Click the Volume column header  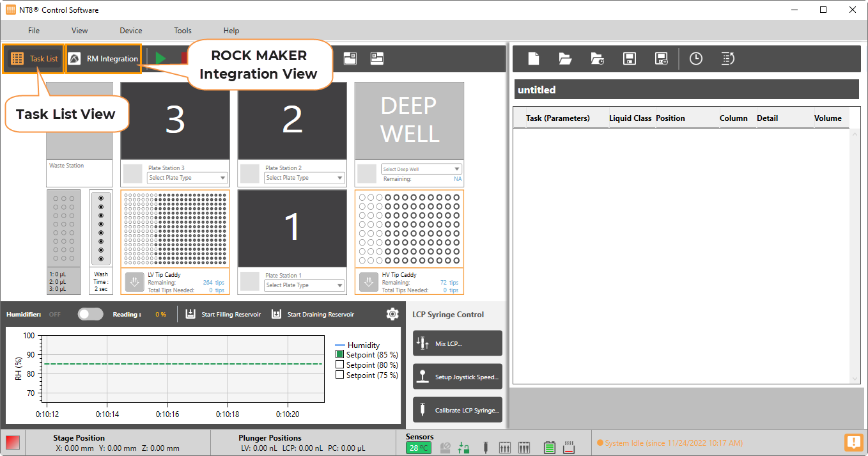[x=828, y=118]
